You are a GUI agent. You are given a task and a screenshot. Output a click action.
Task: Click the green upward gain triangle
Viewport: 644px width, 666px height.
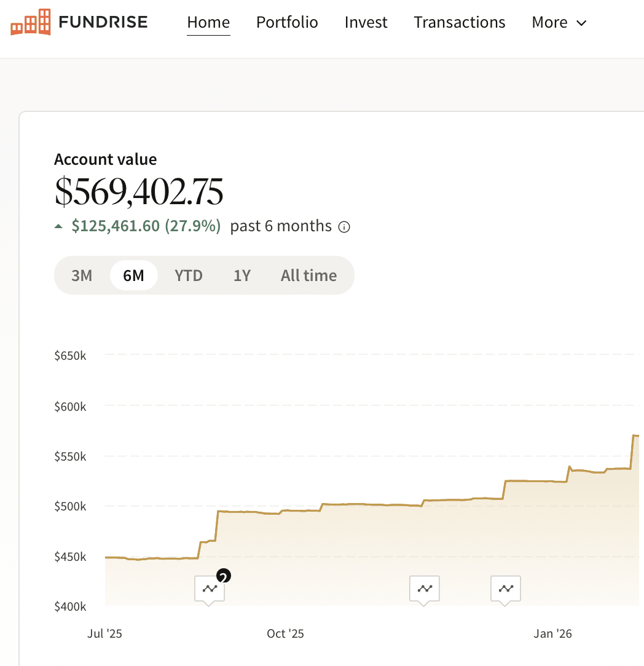pos(58,225)
